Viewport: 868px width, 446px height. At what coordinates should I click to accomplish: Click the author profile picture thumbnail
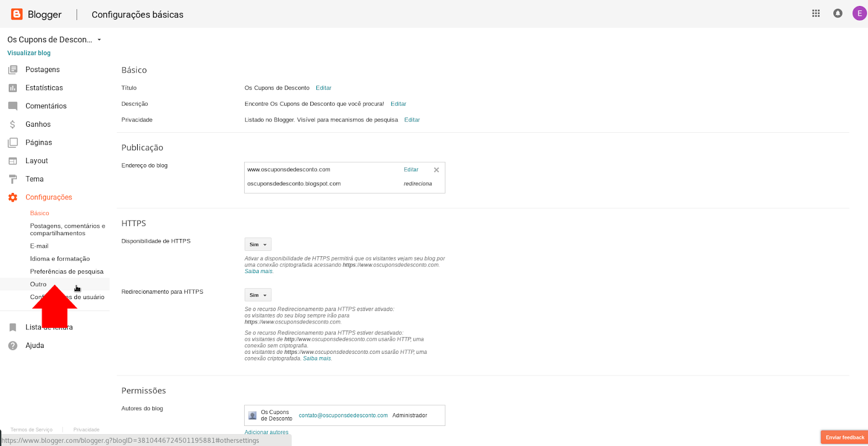point(252,416)
